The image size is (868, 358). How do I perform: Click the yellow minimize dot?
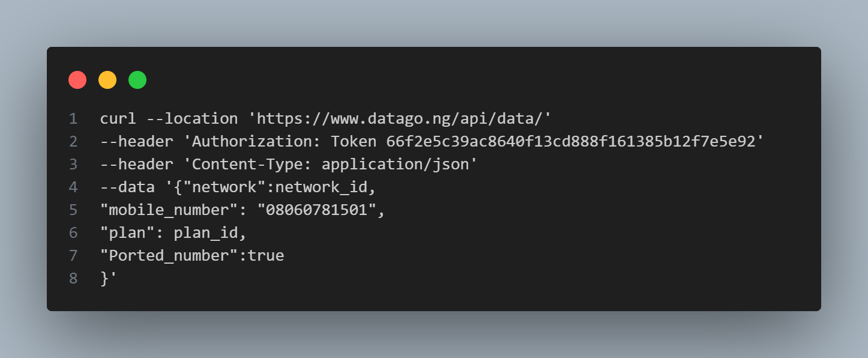pyautogui.click(x=107, y=80)
